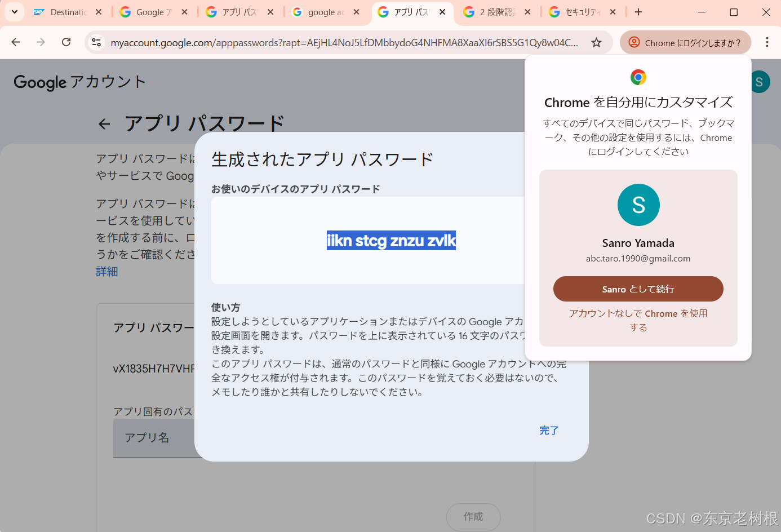This screenshot has height=532, width=781.
Task: Click アカウントなしで Chrome を使用する link
Action: (638, 320)
